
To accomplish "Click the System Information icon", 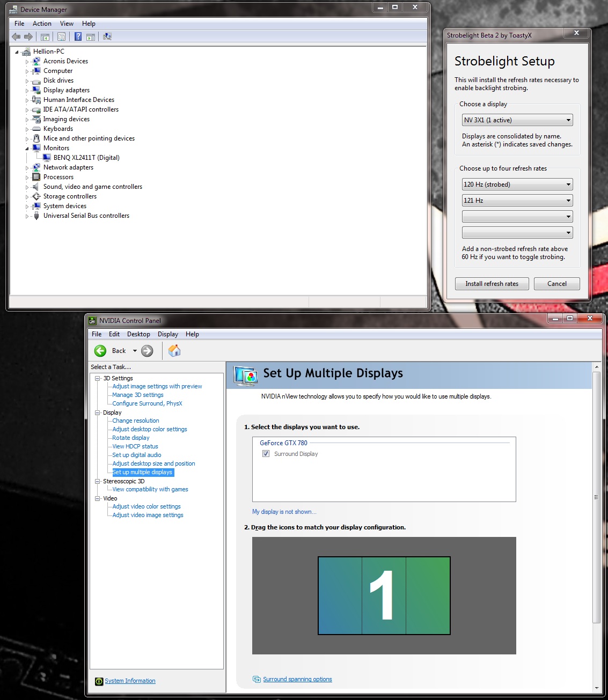I will click(x=99, y=681).
